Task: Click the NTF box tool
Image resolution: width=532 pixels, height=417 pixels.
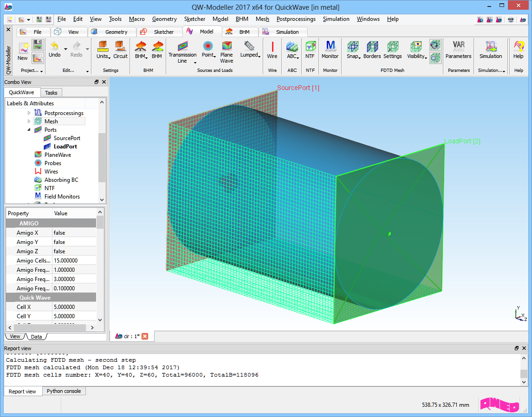Action: pyautogui.click(x=310, y=50)
